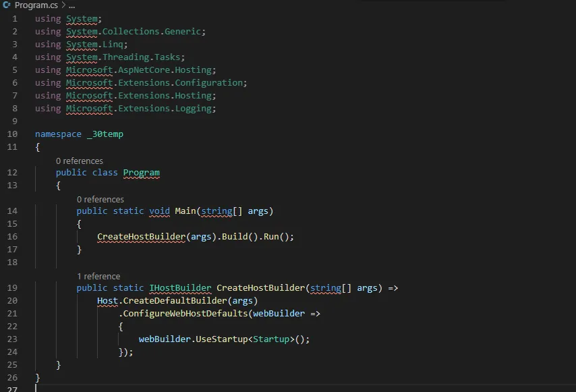
Task: Click the 'System' text on line 1
Action: (x=82, y=19)
